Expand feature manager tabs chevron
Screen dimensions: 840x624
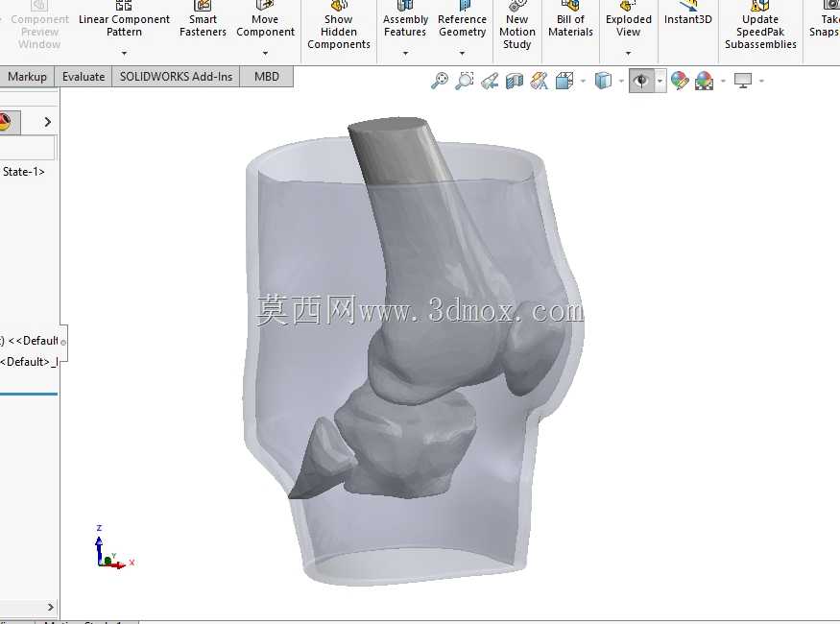click(48, 122)
